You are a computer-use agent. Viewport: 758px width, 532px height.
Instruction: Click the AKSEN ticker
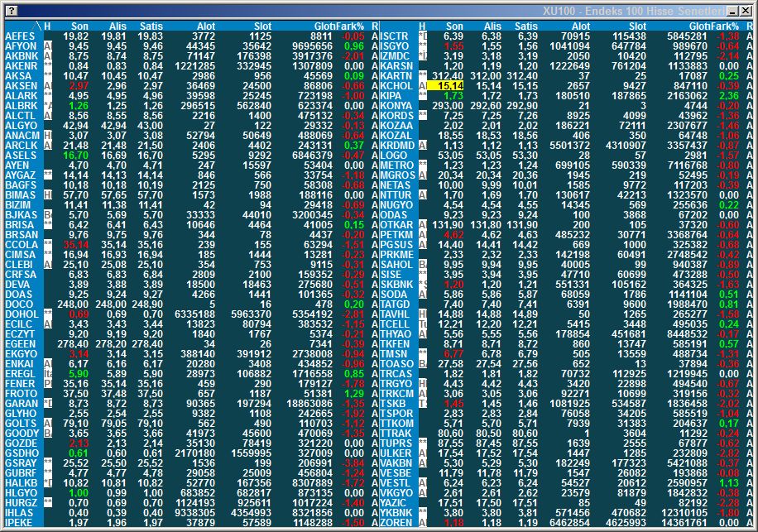tap(21, 86)
